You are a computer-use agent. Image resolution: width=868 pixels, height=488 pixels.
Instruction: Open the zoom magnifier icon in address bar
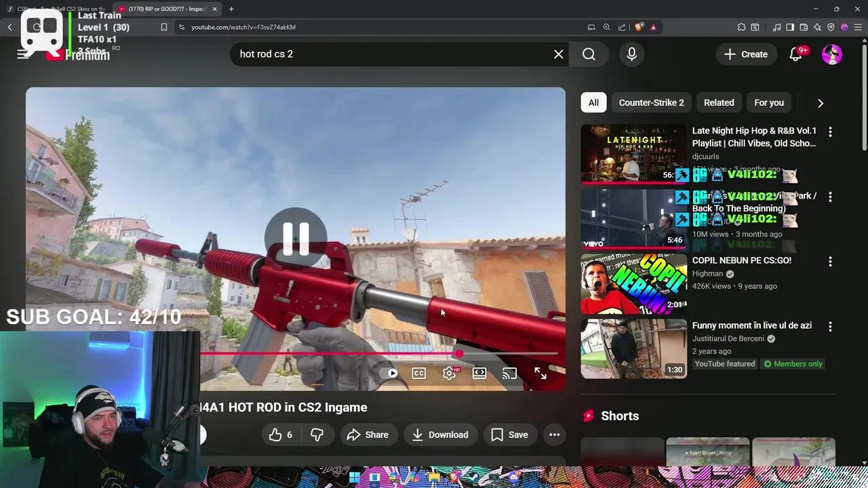[606, 27]
